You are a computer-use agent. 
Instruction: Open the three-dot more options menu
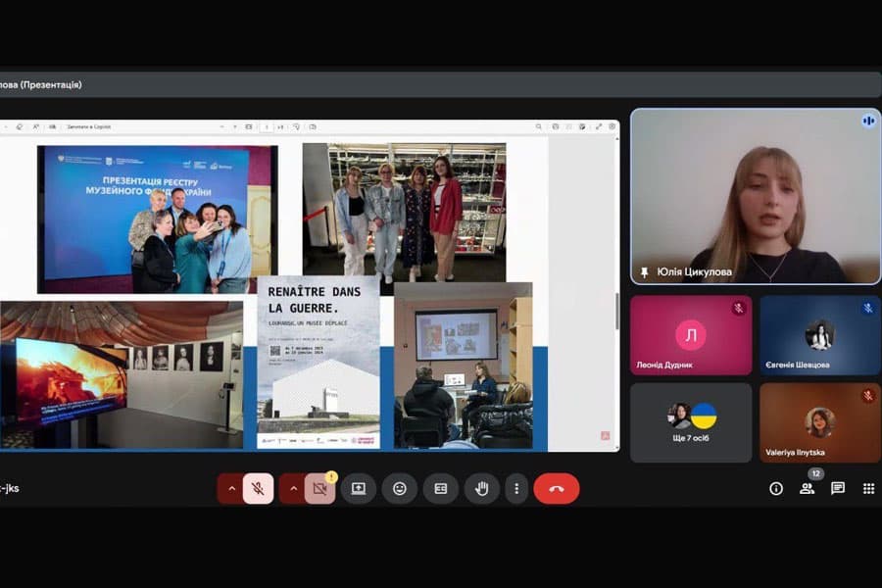(x=516, y=488)
